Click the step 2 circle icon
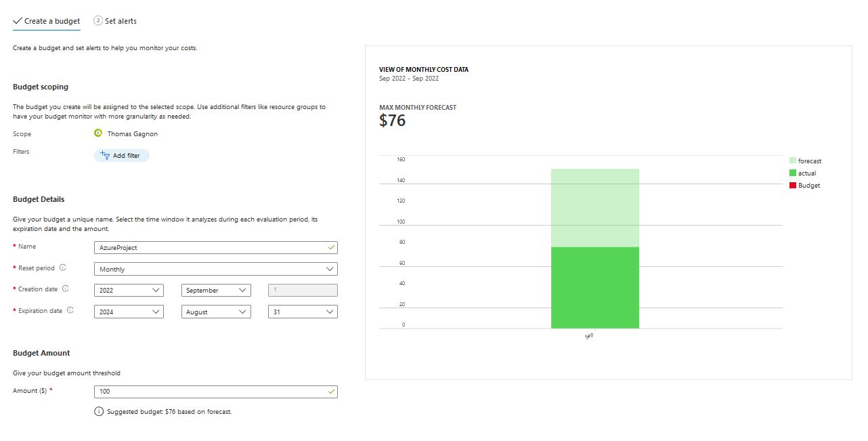Viewport: 868px width, 441px height. coord(98,21)
